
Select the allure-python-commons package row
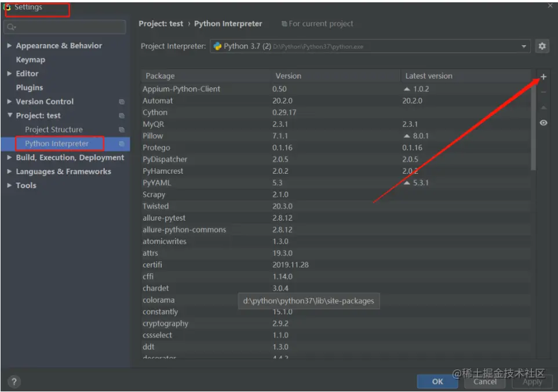pyautogui.click(x=335, y=230)
